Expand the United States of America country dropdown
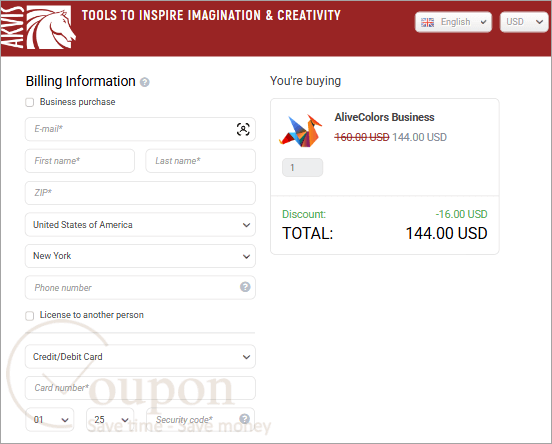This screenshot has width=552, height=444. click(140, 225)
